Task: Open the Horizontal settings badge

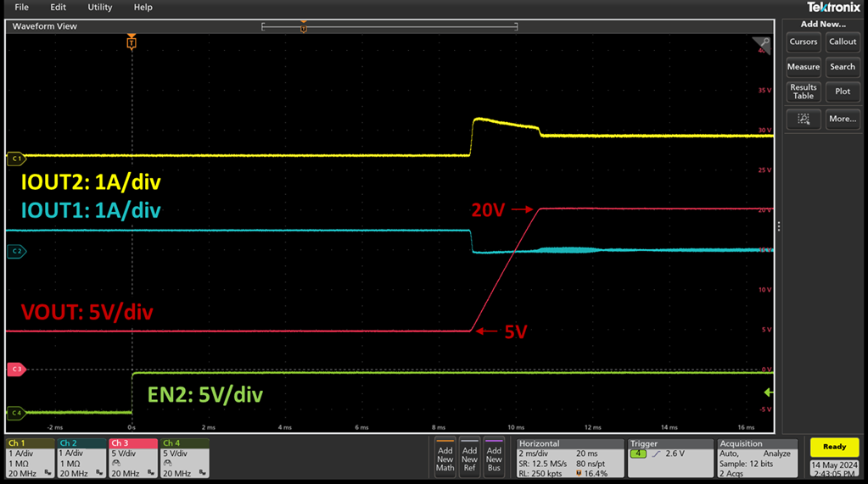Action: [x=568, y=457]
